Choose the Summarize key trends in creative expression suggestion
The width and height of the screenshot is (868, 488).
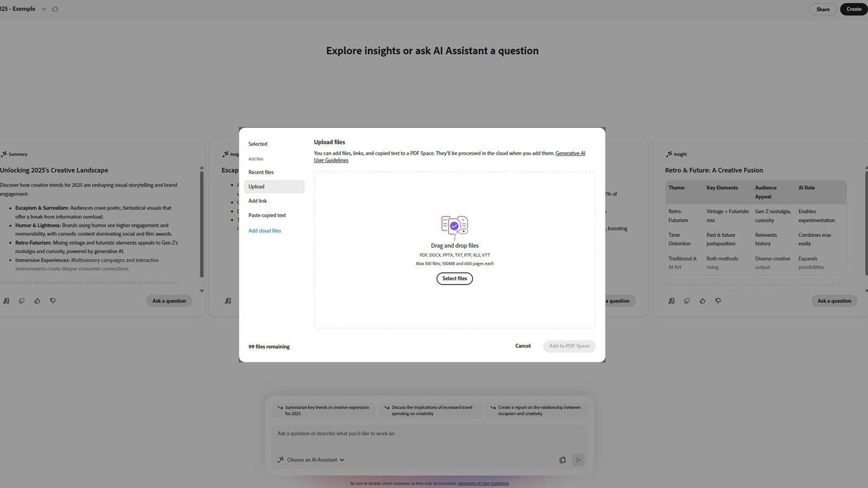[324, 410]
